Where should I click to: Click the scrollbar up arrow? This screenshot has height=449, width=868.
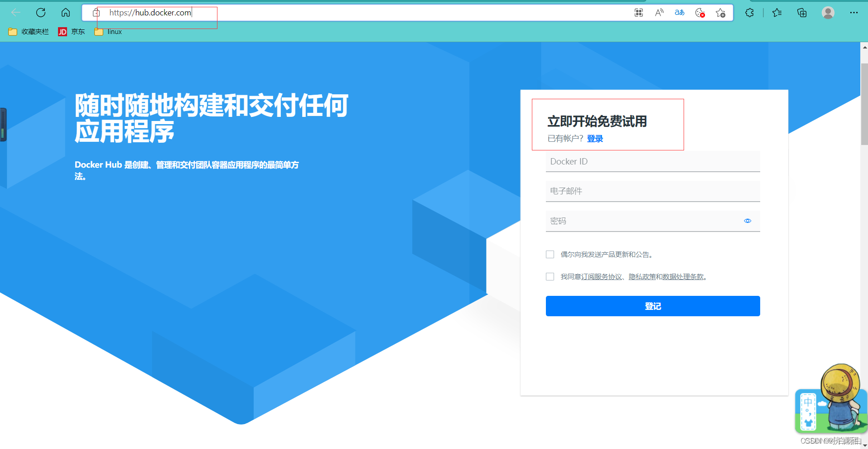click(x=864, y=47)
